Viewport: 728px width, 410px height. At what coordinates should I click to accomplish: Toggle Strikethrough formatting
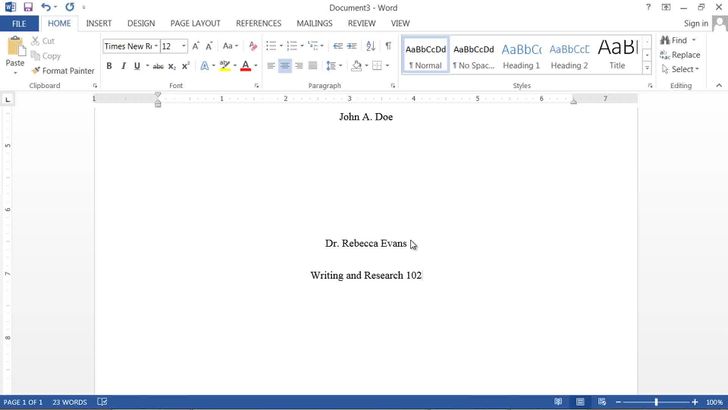158,66
